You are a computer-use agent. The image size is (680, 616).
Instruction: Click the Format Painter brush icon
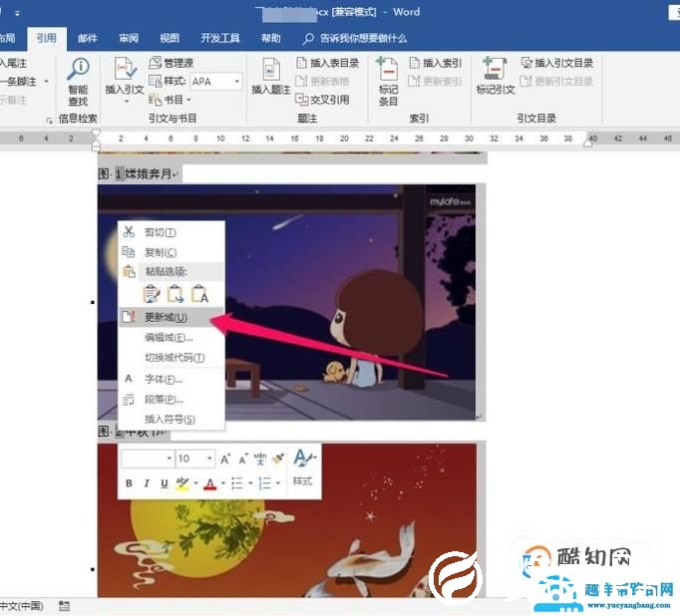tap(278, 459)
